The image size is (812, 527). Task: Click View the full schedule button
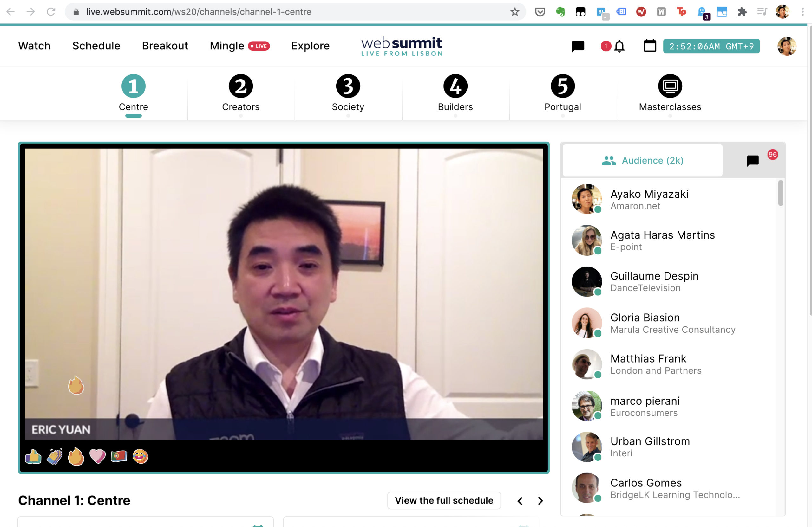coord(444,500)
